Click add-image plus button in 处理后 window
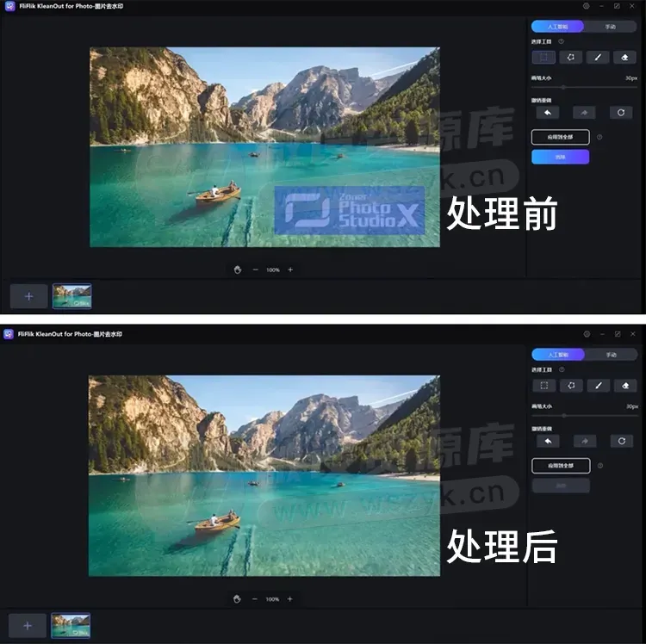 28,625
